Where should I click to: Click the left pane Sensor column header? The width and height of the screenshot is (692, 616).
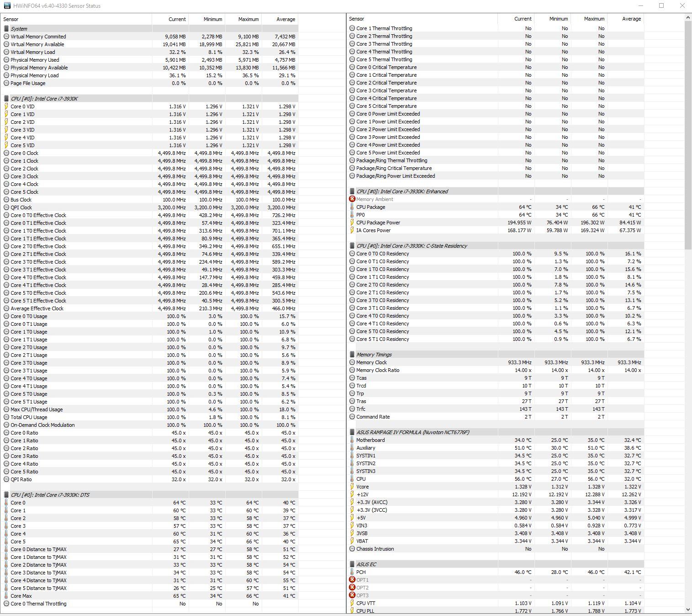76,19
